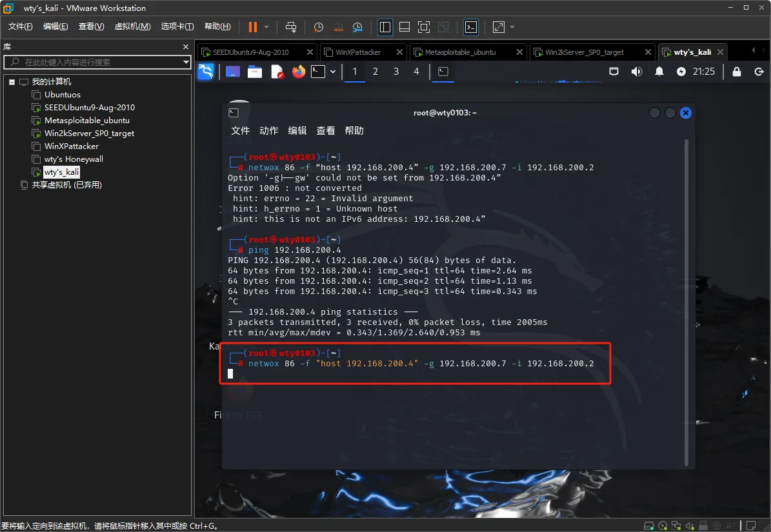Close the library panel with X

[x=185, y=46]
